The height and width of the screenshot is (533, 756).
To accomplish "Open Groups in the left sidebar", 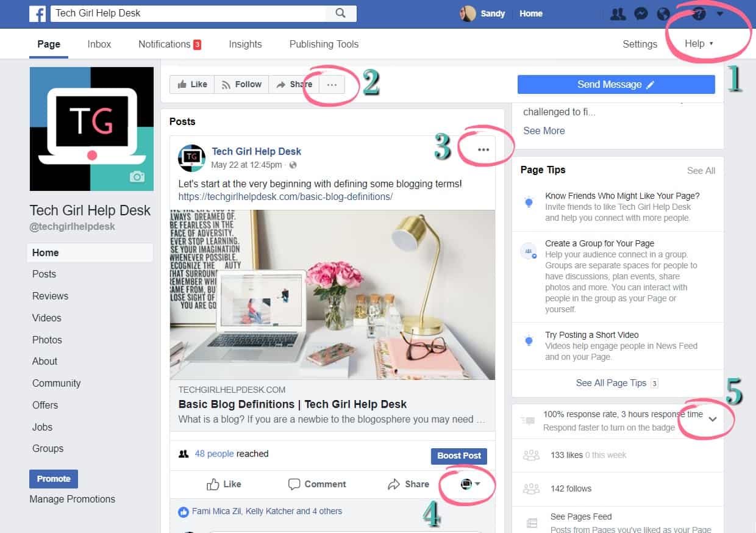I will tap(48, 448).
